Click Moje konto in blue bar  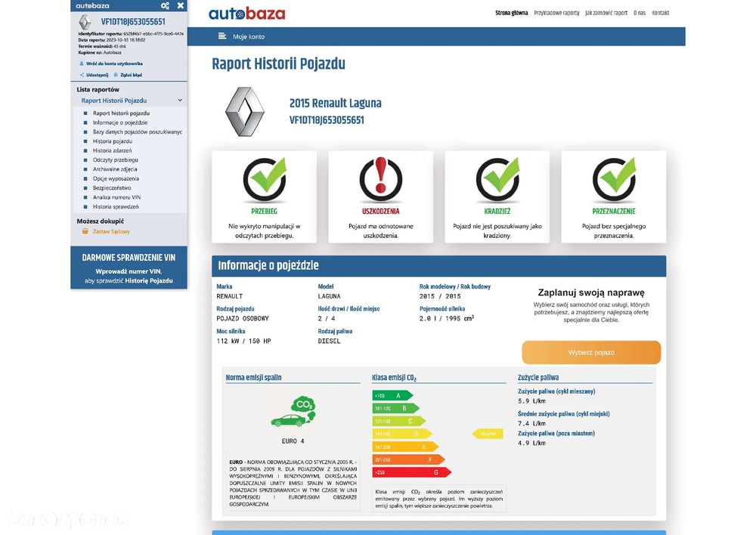pos(249,36)
